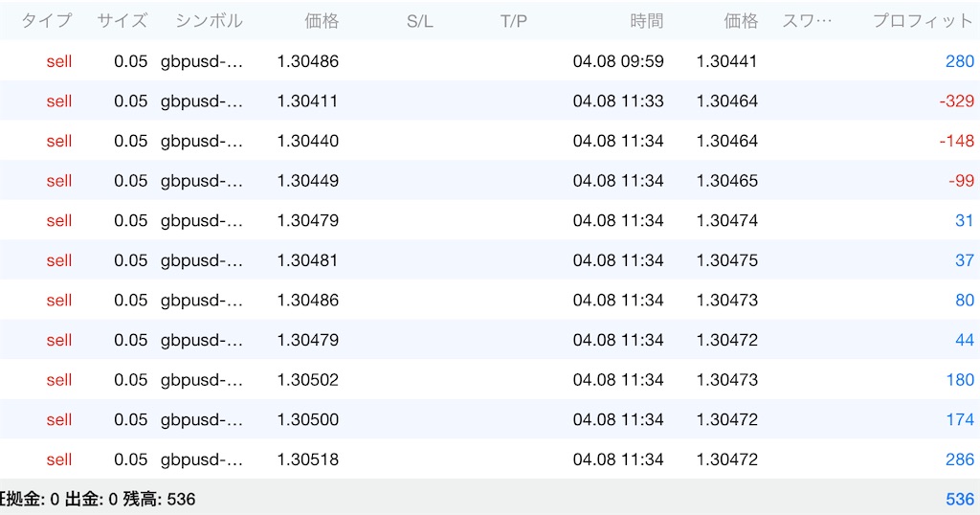Click the open price 1.30411
This screenshot has height=515, width=980.
(307, 101)
